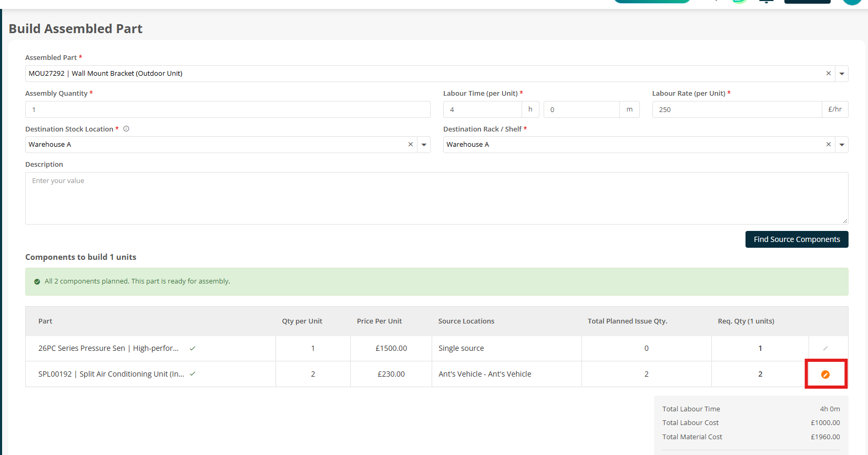Click the Total Labour Time 4h 0m value
The width and height of the screenshot is (868, 455).
(x=830, y=409)
